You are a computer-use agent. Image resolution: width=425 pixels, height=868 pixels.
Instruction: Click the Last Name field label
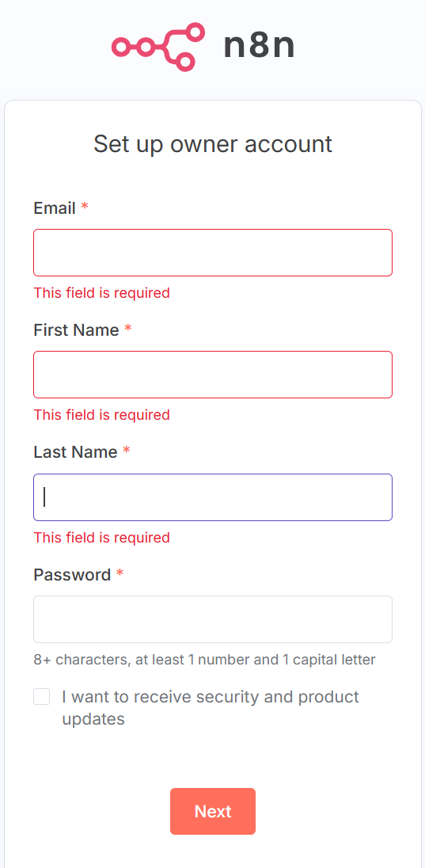coord(76,452)
